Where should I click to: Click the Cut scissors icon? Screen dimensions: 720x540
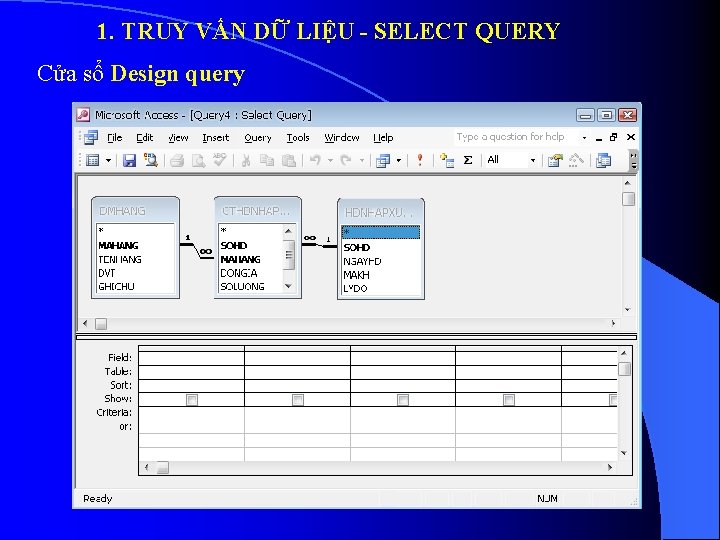[246, 160]
